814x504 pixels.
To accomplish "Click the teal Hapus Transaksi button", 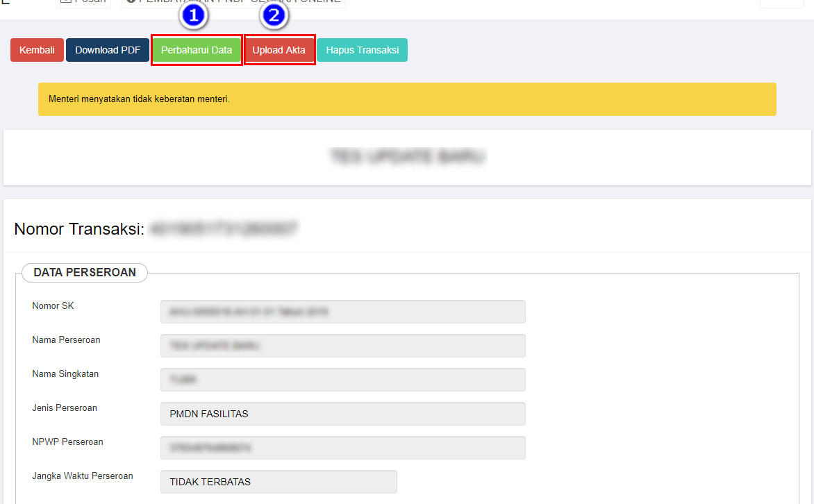I will 362,50.
